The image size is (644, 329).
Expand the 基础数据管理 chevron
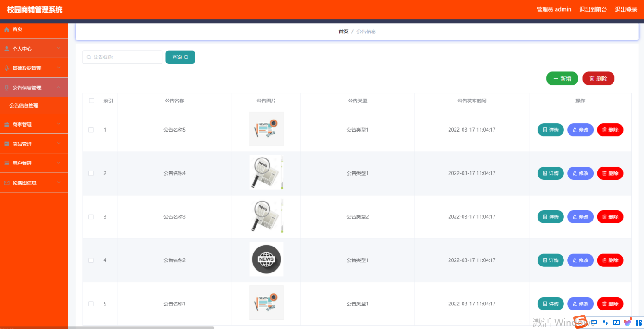(59, 68)
